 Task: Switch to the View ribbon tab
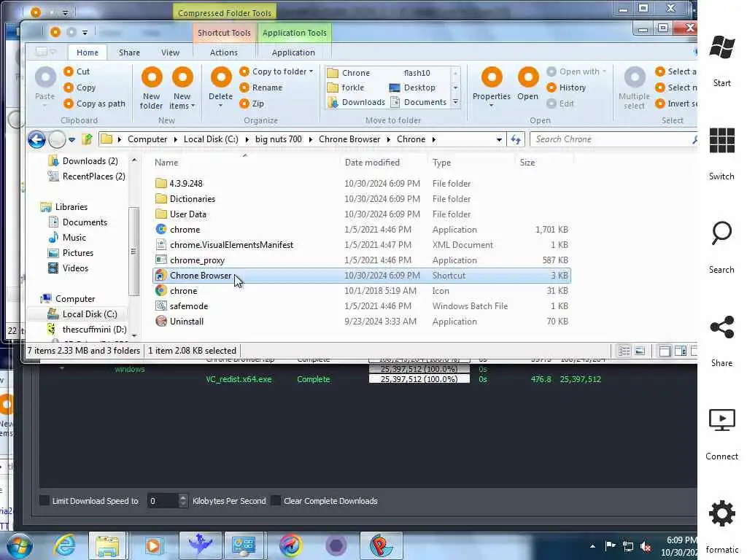pos(170,52)
